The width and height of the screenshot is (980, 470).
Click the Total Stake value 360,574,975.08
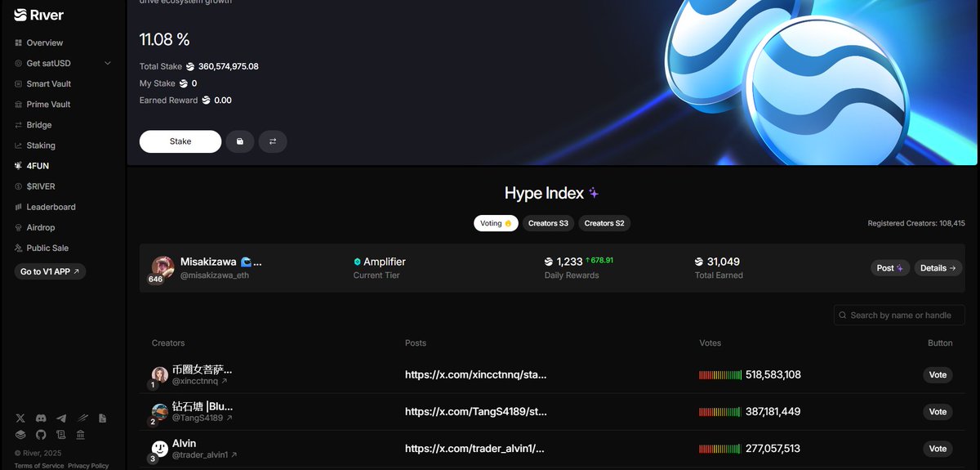coord(229,66)
